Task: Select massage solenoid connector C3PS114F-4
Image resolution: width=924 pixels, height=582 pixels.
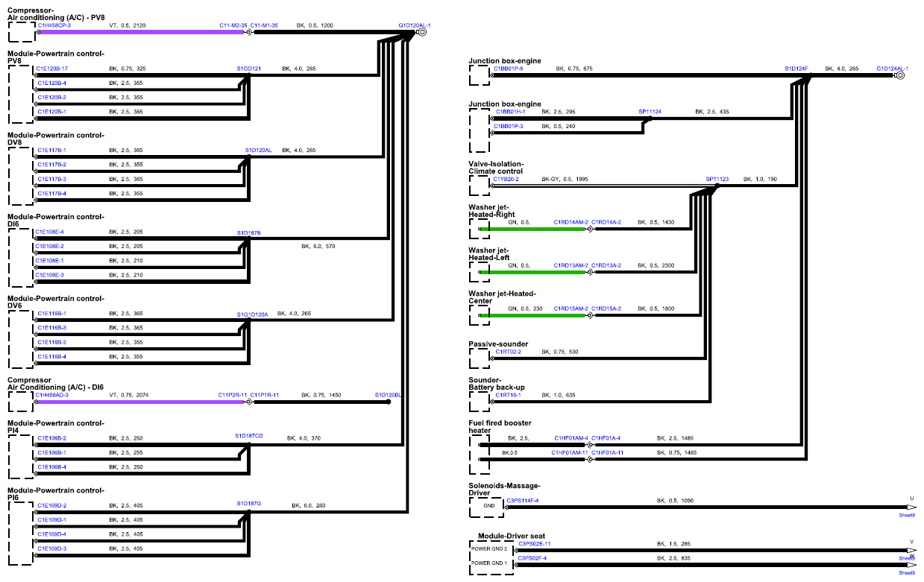Action: click(523, 501)
